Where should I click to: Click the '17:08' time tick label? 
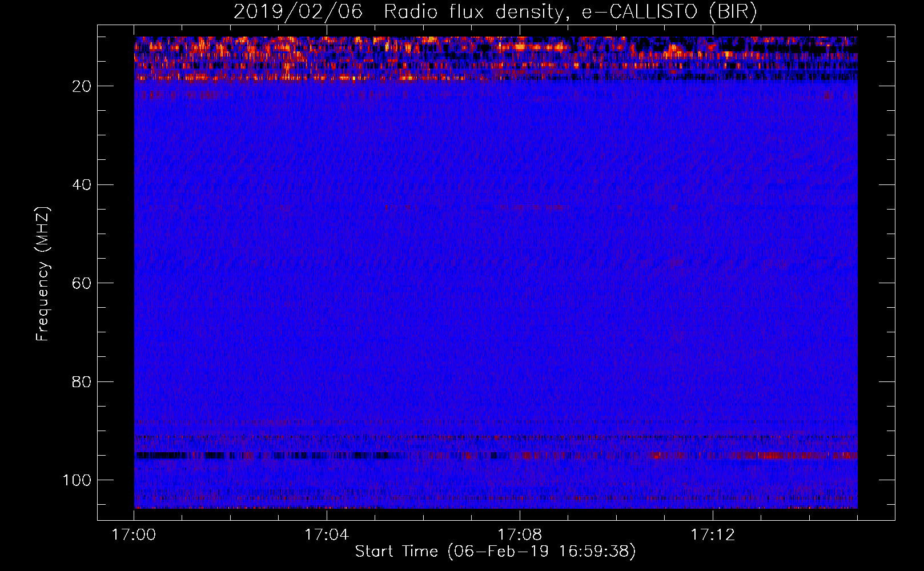(x=520, y=535)
